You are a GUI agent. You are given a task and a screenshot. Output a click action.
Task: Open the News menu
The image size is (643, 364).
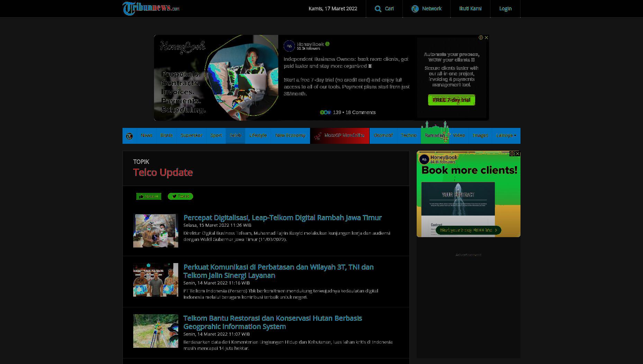click(146, 135)
